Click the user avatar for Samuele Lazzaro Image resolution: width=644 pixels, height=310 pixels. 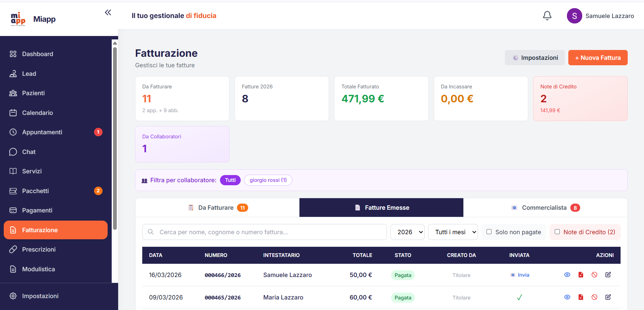[x=574, y=16]
